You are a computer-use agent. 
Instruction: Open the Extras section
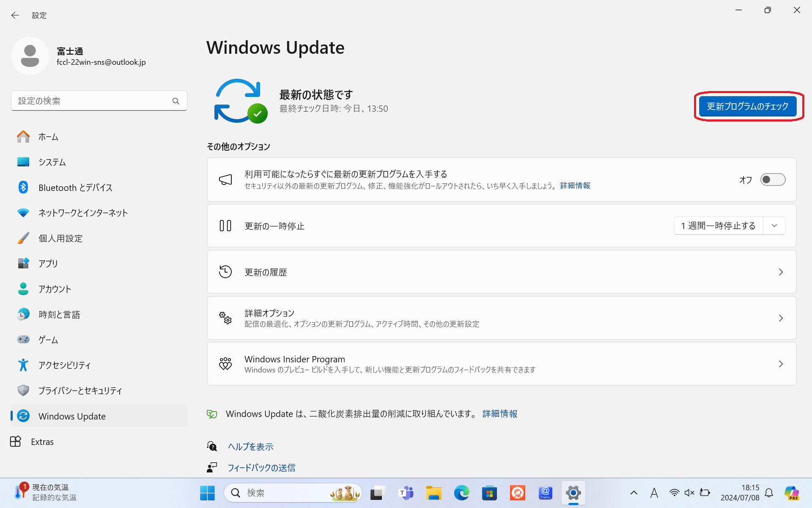pyautogui.click(x=42, y=442)
